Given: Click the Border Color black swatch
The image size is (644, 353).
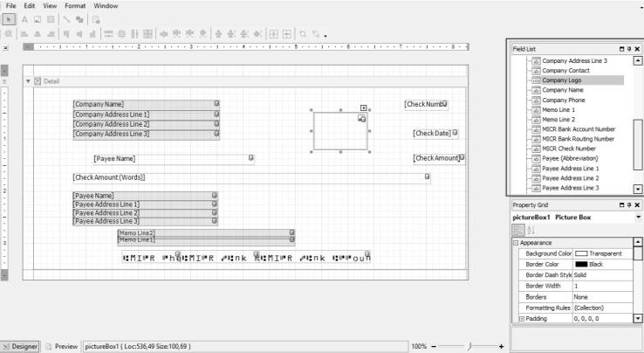Looking at the screenshot, I should point(581,264).
